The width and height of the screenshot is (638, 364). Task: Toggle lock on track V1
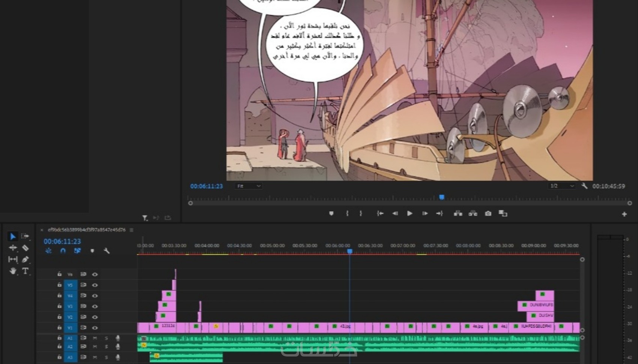[59, 327]
